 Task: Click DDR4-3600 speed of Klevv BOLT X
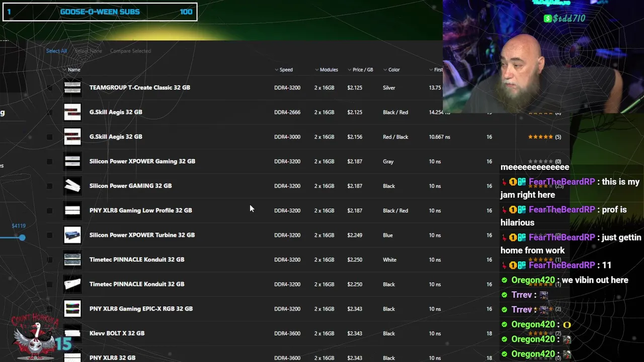[x=287, y=333]
